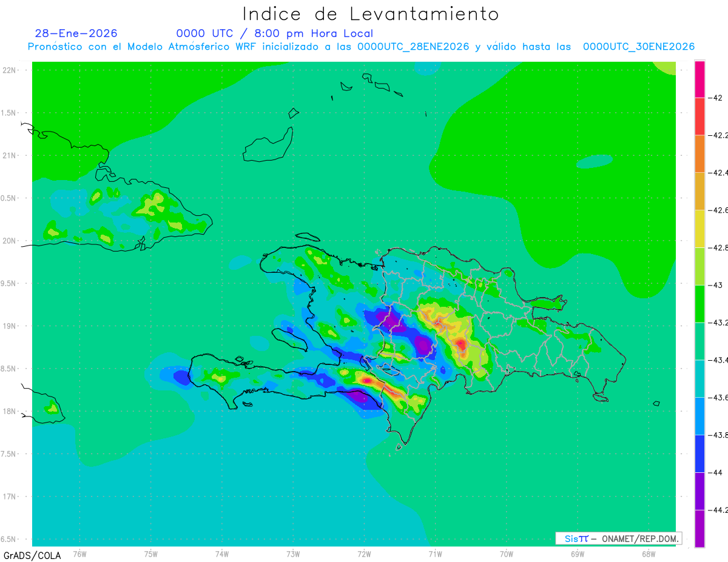The height and width of the screenshot is (562, 728).
Task: Select the '28-Ene-2026' date label
Action: point(76,33)
